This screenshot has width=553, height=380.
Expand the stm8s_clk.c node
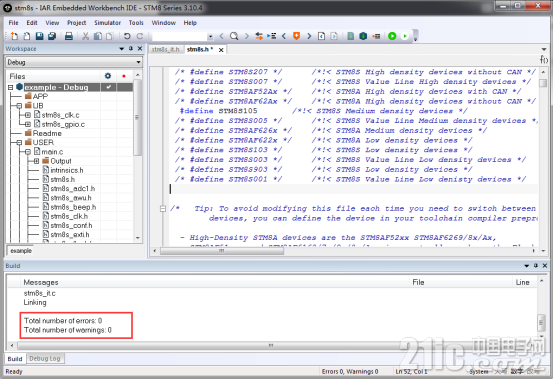pyautogui.click(x=28, y=115)
